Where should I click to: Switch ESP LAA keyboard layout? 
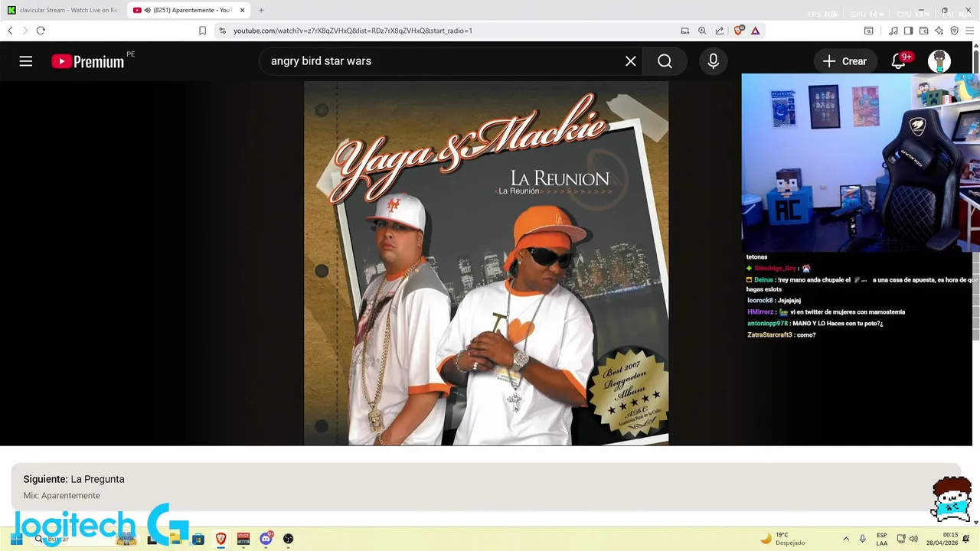(x=882, y=539)
